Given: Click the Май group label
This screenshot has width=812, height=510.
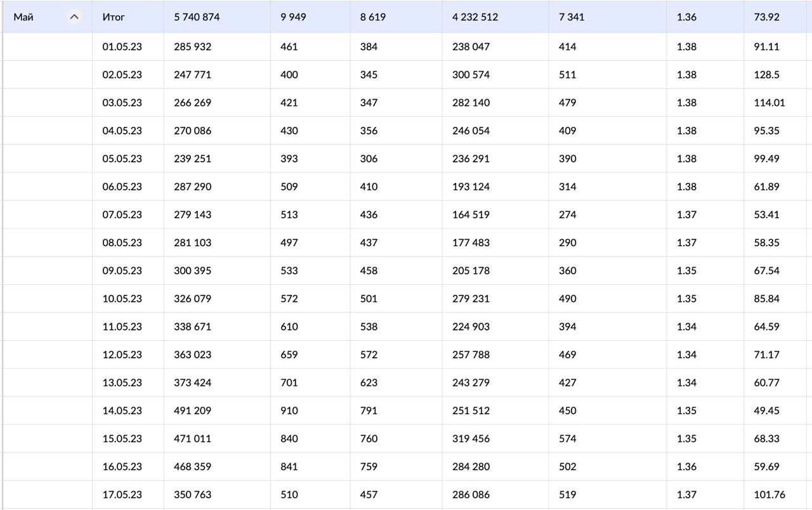Looking at the screenshot, I should coord(23,17).
